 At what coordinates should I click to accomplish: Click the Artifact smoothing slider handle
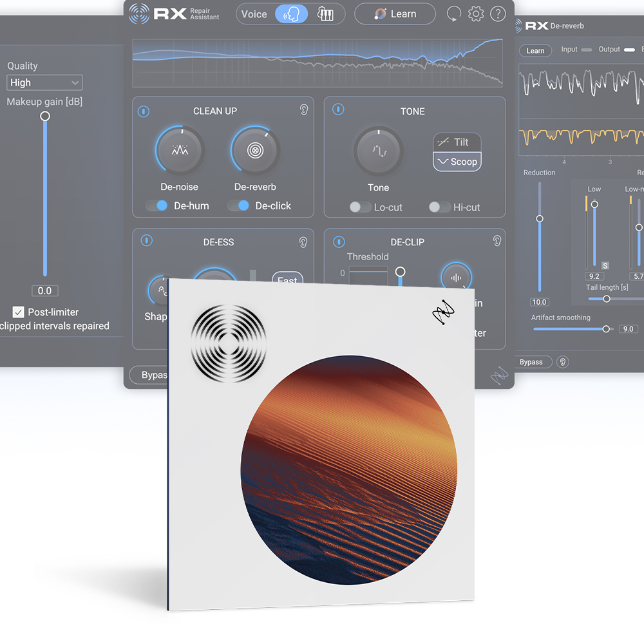click(606, 329)
